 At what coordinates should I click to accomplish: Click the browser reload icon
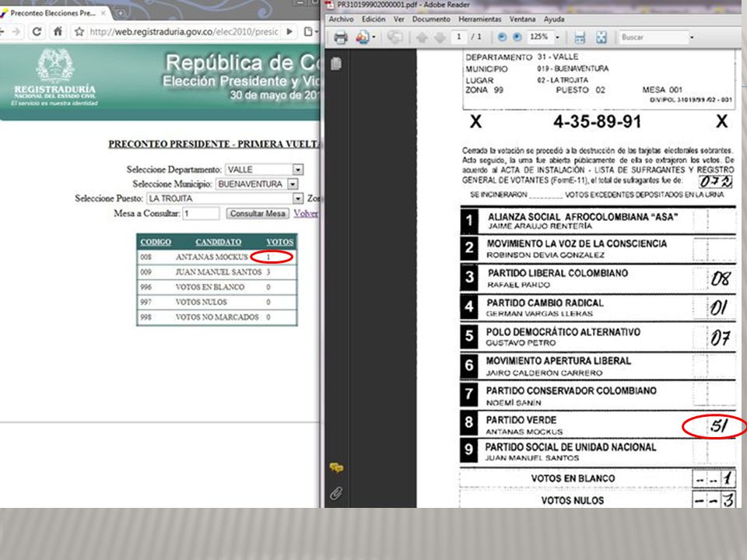click(37, 32)
